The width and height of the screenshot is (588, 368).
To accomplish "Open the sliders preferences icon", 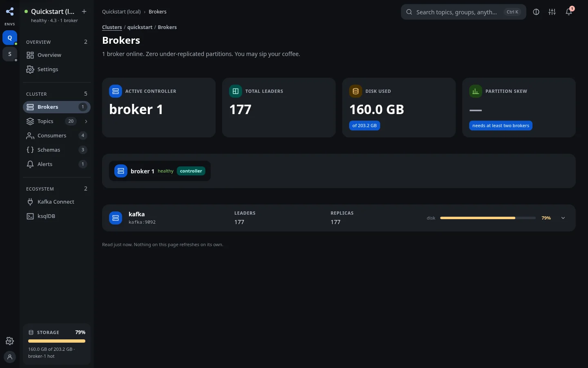I will tap(552, 12).
